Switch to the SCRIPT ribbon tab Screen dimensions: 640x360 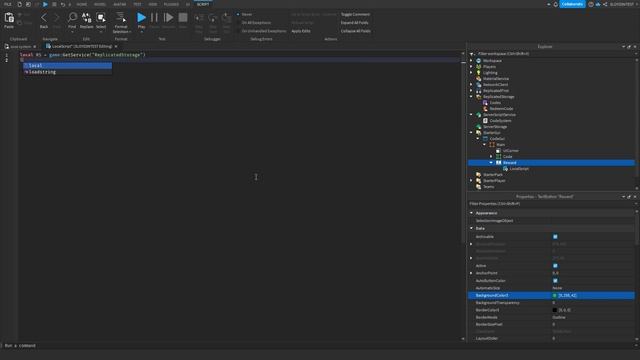(203, 4)
